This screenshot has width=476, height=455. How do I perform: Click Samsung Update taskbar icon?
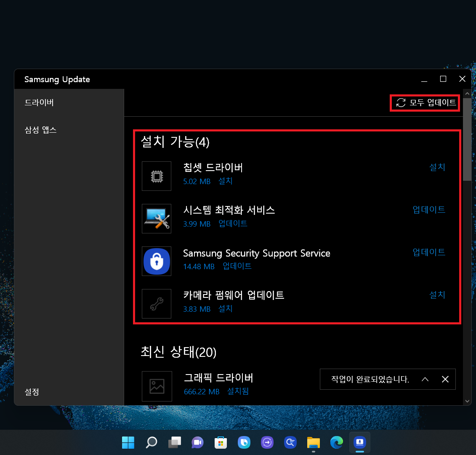pos(360,442)
